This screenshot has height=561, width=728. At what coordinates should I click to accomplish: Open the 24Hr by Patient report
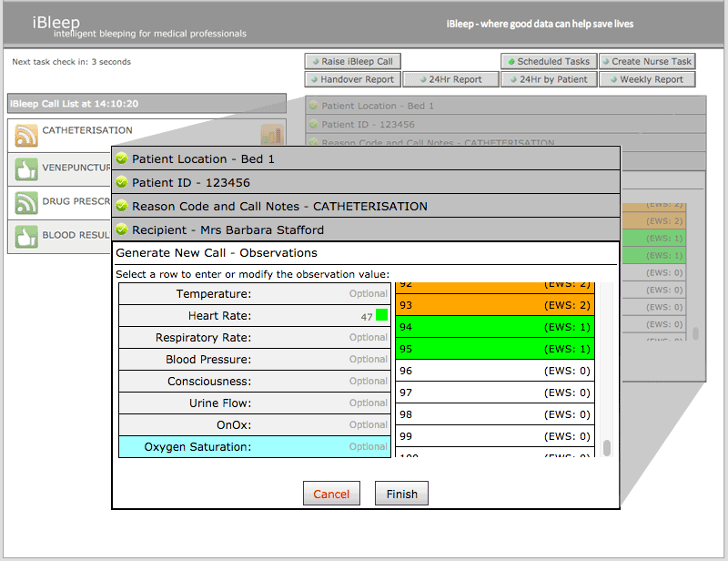coord(549,79)
